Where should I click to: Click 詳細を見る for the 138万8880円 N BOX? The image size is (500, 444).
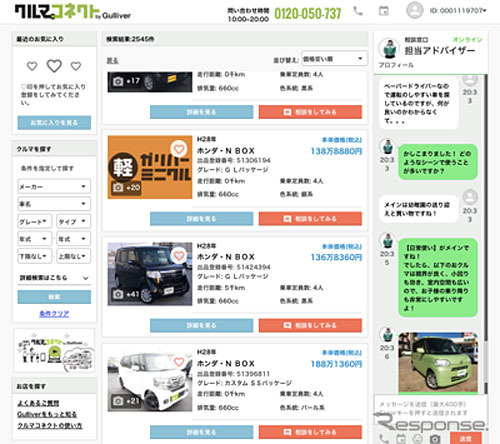coord(202,219)
